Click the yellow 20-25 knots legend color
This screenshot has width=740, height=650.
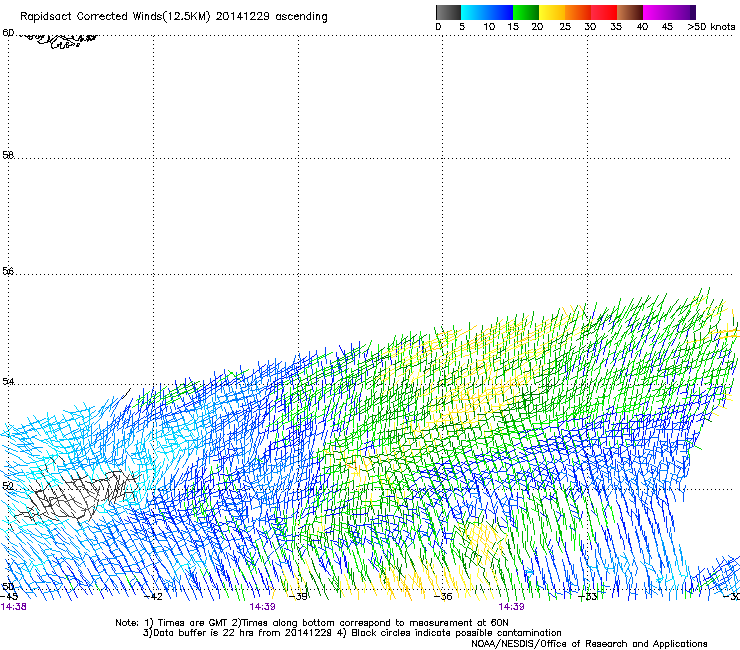(x=552, y=12)
